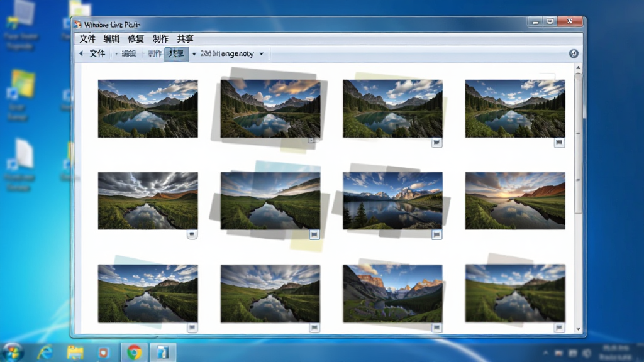
Task: Select the first thumbnail in the top row
Action: (x=148, y=109)
